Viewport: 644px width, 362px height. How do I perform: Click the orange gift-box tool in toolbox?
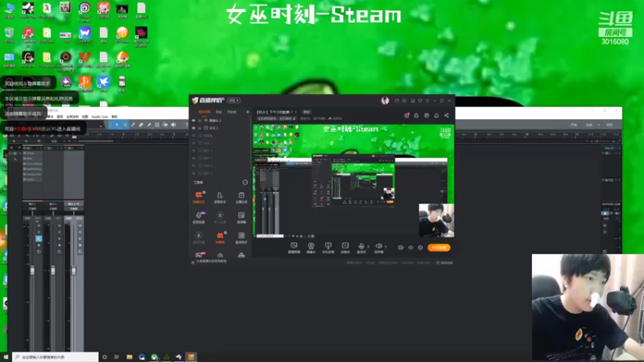(x=220, y=236)
